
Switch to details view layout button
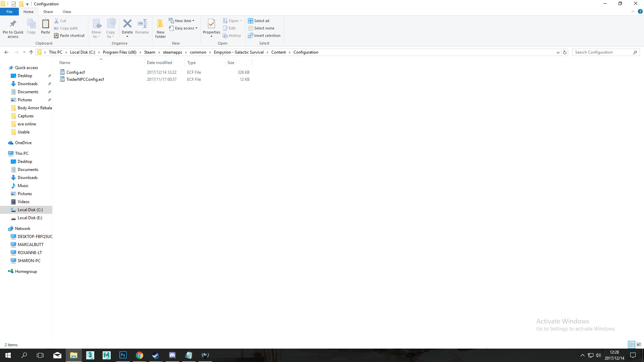632,345
